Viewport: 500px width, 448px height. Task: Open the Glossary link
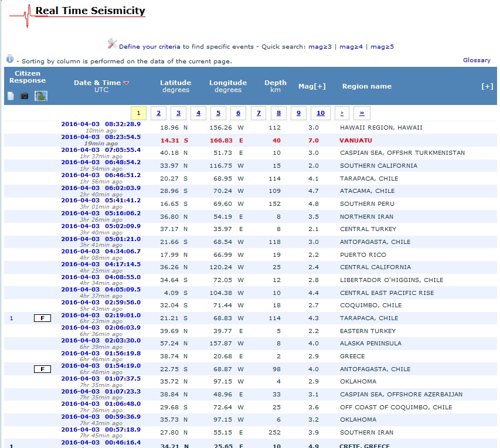tap(477, 60)
